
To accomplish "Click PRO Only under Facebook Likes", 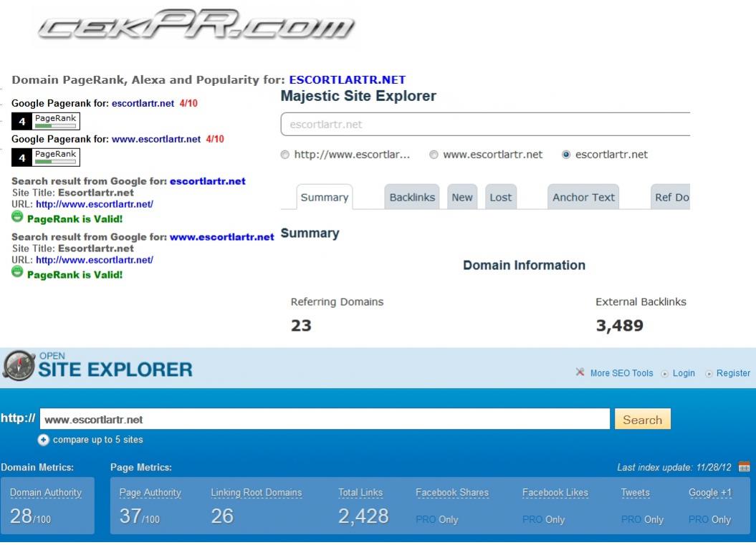I will tap(543, 519).
